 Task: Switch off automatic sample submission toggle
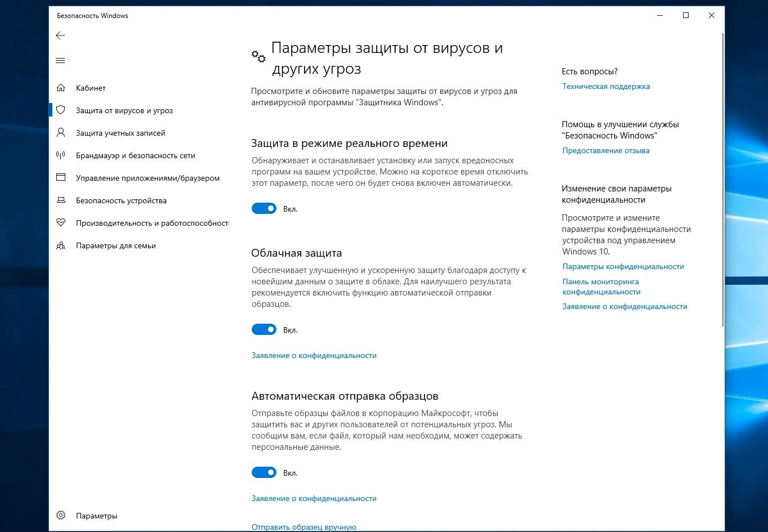[264, 472]
